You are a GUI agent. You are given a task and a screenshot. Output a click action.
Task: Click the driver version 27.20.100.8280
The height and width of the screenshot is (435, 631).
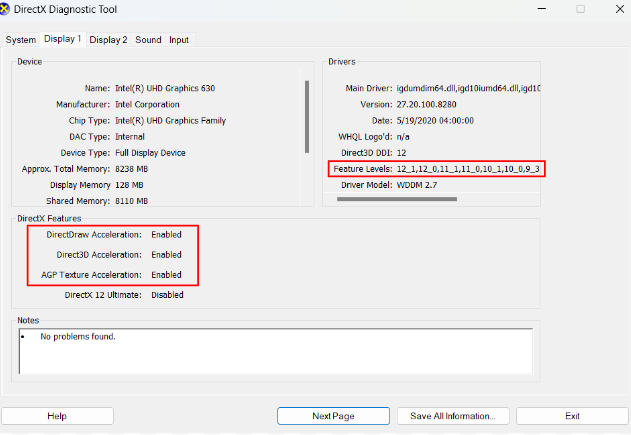[427, 104]
